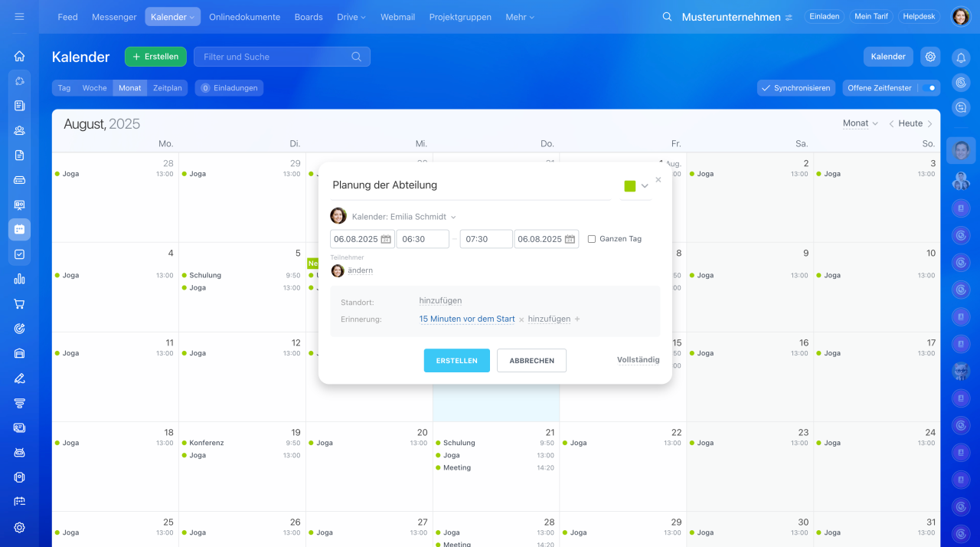Open the start date calendar picker icon
The height and width of the screenshot is (547, 980).
click(386, 239)
